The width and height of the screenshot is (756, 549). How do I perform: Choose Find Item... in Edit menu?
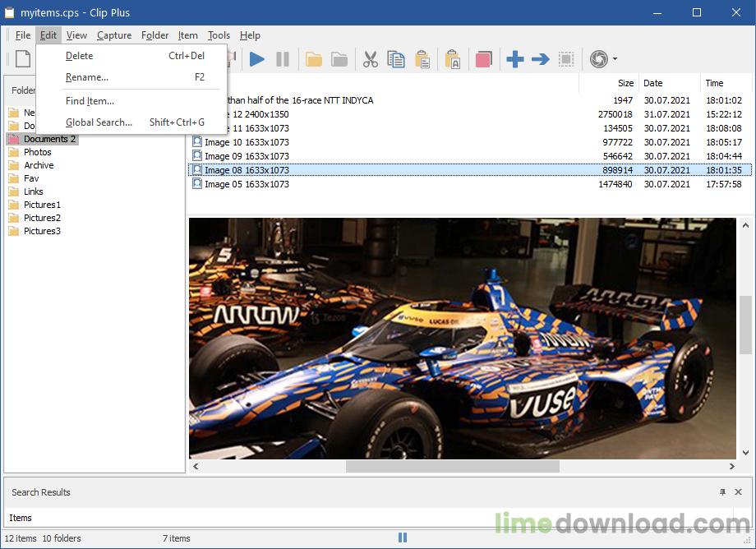131,101
